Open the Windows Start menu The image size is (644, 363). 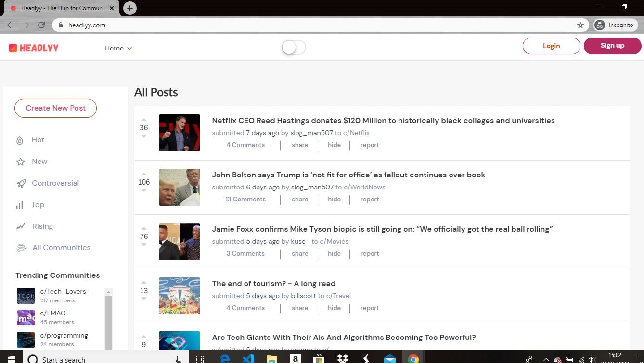tap(11, 359)
